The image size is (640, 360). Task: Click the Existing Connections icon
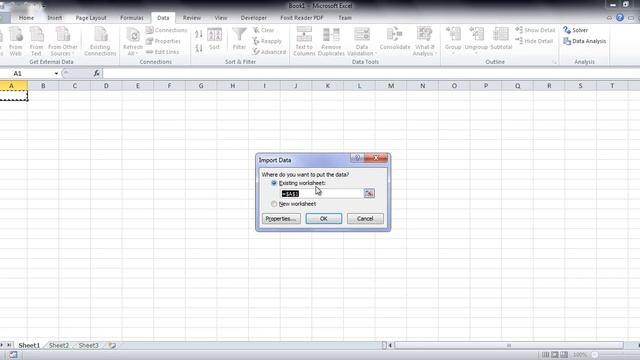point(100,42)
